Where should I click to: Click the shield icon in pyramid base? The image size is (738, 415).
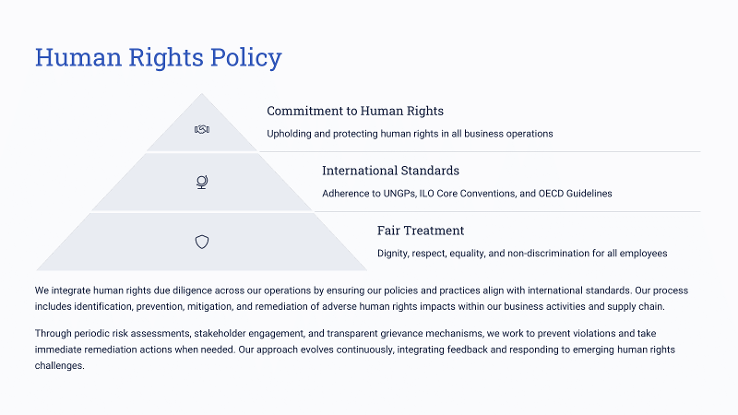tap(202, 242)
